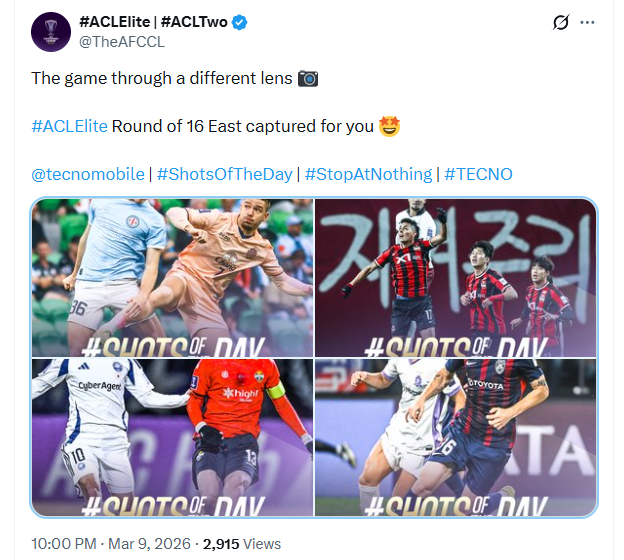Open the @tecnomobile mention
624x560 pixels.
pyautogui.click(x=88, y=174)
